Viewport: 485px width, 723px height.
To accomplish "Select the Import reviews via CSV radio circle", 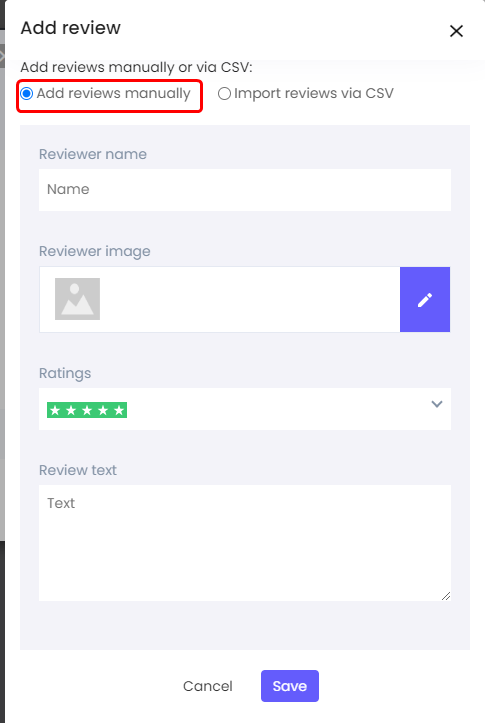I will pyautogui.click(x=224, y=94).
